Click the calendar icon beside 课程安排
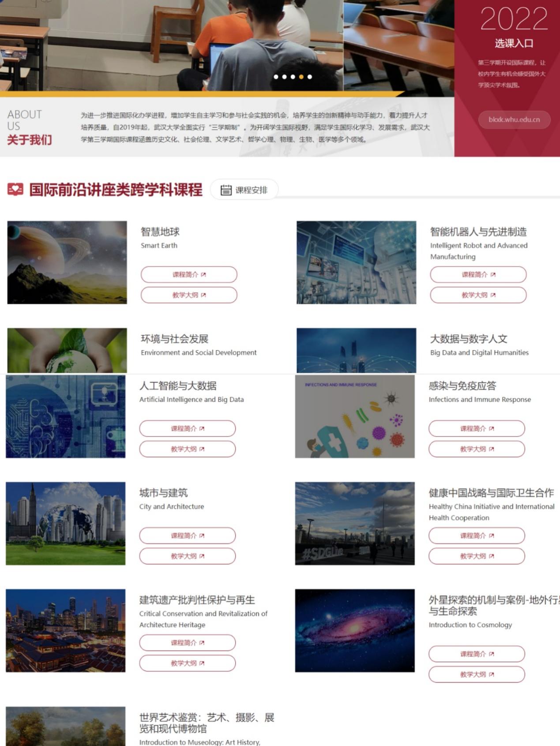560x746 pixels. 226,190
